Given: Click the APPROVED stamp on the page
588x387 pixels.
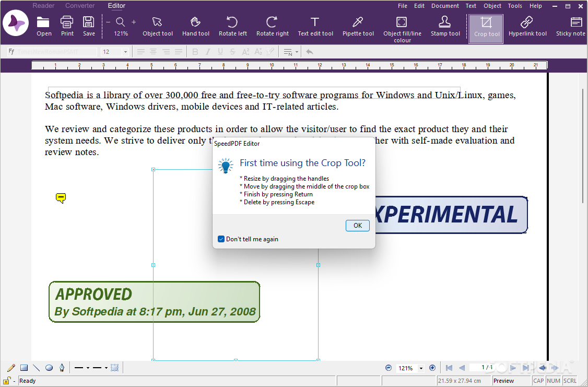Looking at the screenshot, I should click(154, 302).
